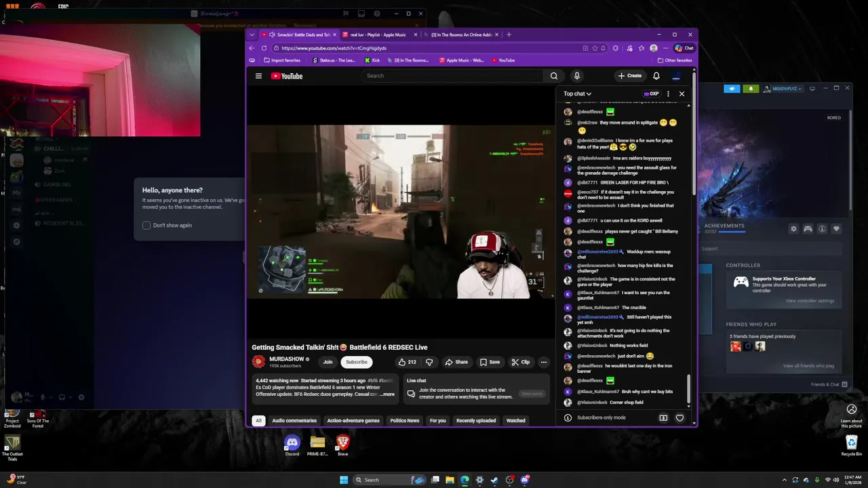Click the YouTube search input field

click(x=453, y=76)
